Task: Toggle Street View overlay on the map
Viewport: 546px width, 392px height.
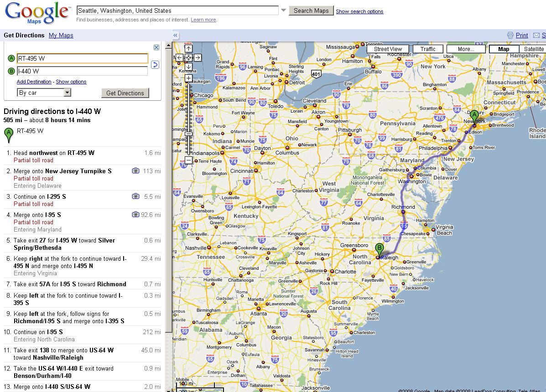Action: [388, 49]
